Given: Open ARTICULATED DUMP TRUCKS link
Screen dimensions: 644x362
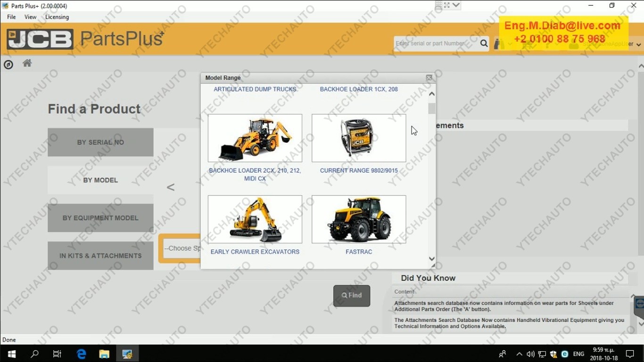Looking at the screenshot, I should [255, 89].
